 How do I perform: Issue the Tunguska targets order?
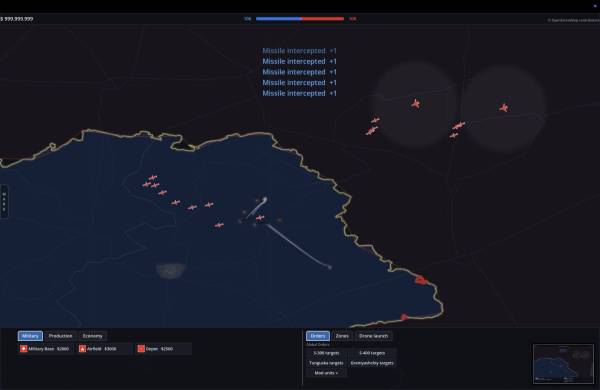tap(326, 363)
